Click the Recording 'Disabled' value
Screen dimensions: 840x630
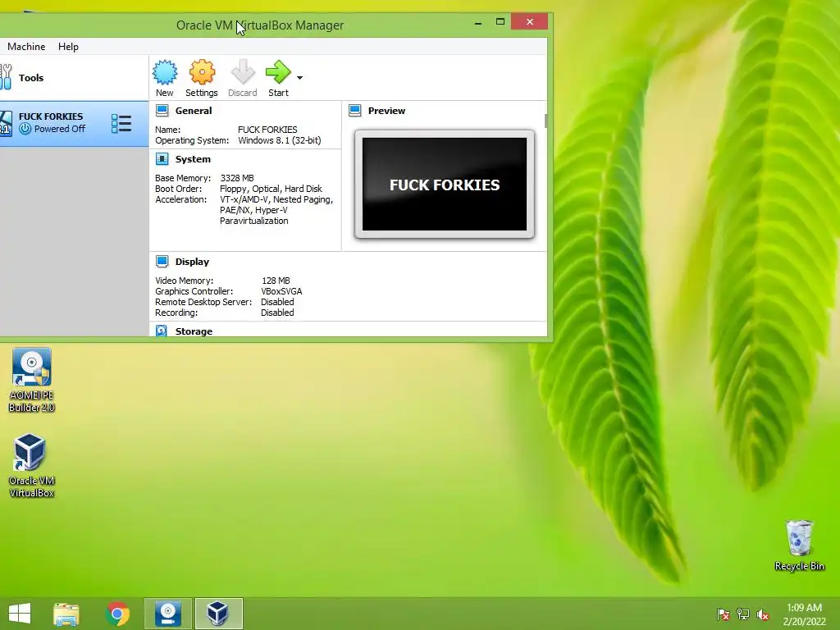(277, 313)
